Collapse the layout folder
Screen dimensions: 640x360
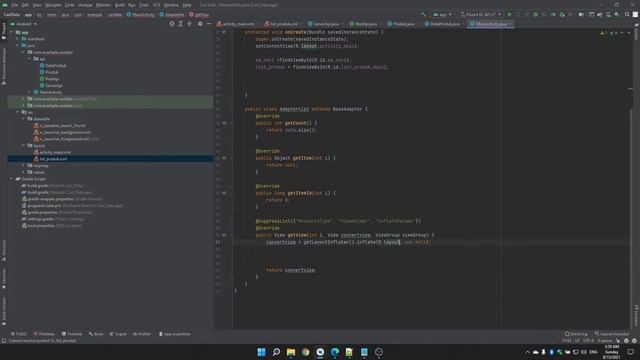tap(24, 145)
